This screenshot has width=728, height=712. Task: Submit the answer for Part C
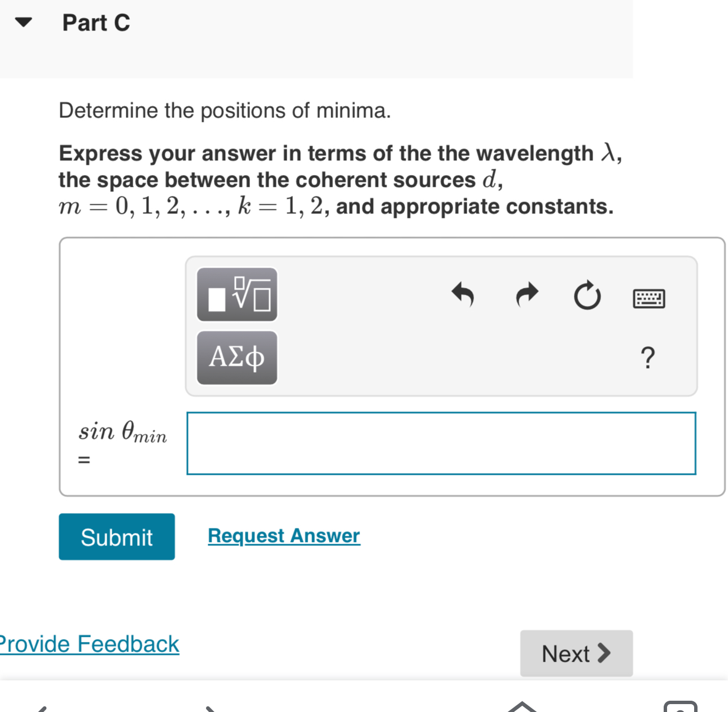point(116,536)
